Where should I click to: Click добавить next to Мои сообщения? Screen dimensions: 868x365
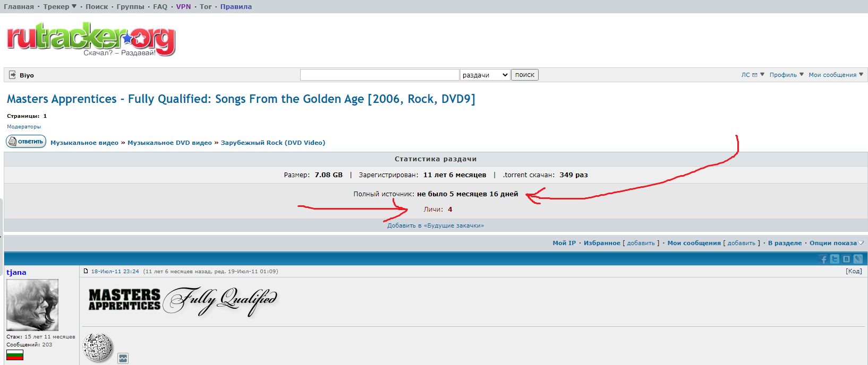[x=741, y=243]
